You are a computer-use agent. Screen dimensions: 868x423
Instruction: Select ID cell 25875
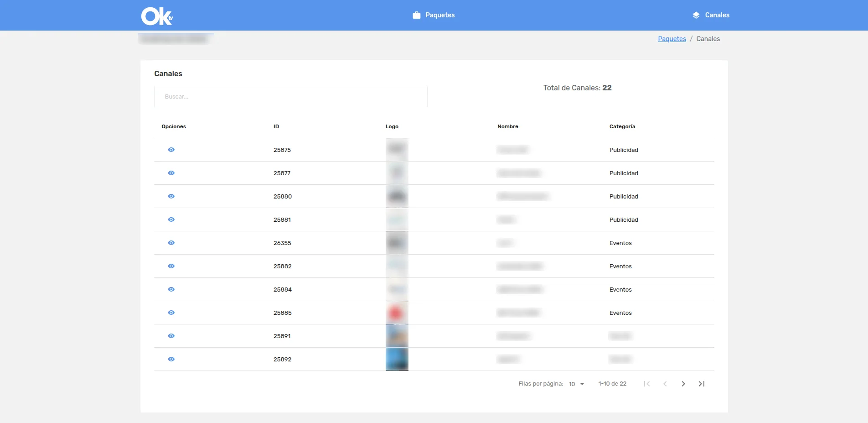point(282,150)
